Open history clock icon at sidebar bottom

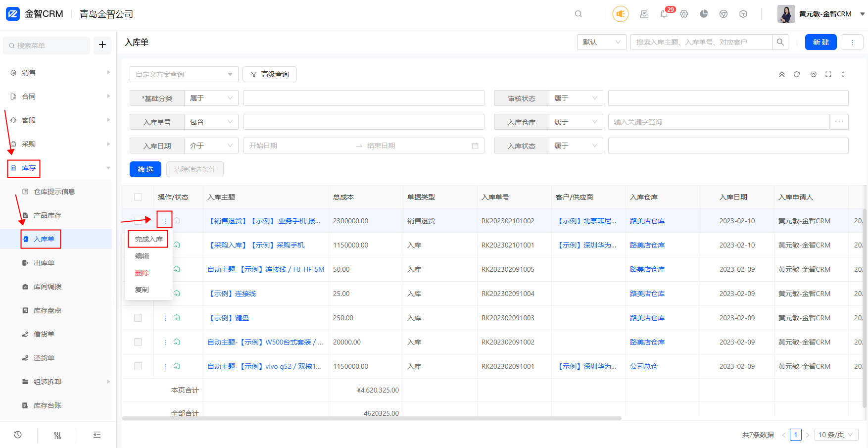pyautogui.click(x=18, y=435)
